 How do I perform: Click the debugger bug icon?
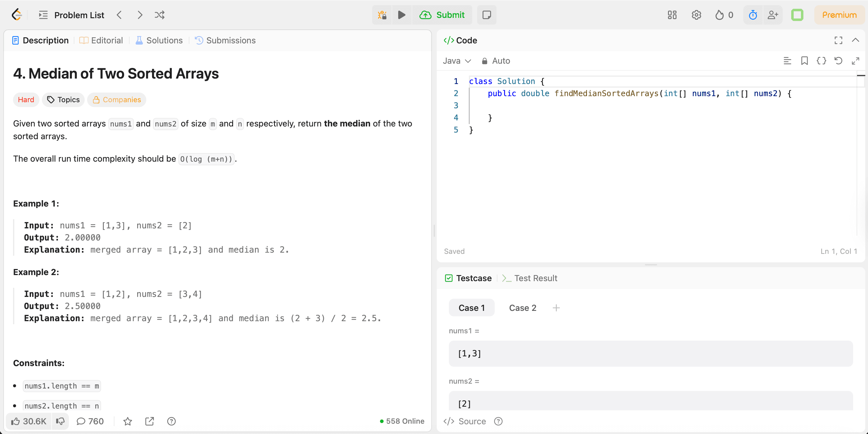(x=382, y=15)
